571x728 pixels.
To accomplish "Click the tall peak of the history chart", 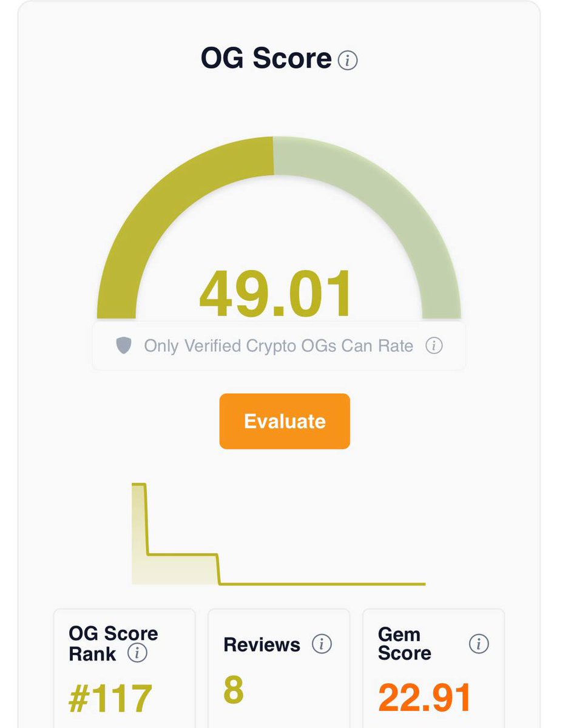I will click(x=140, y=516).
